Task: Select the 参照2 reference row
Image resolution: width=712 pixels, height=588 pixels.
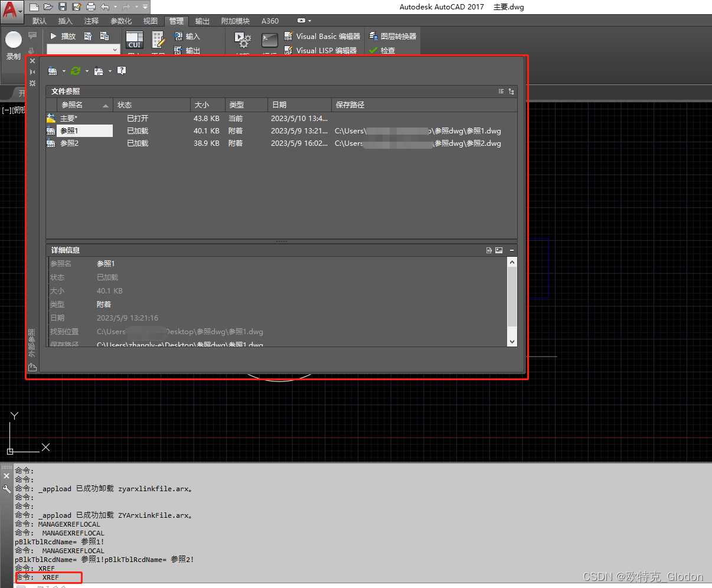Action: 282,143
